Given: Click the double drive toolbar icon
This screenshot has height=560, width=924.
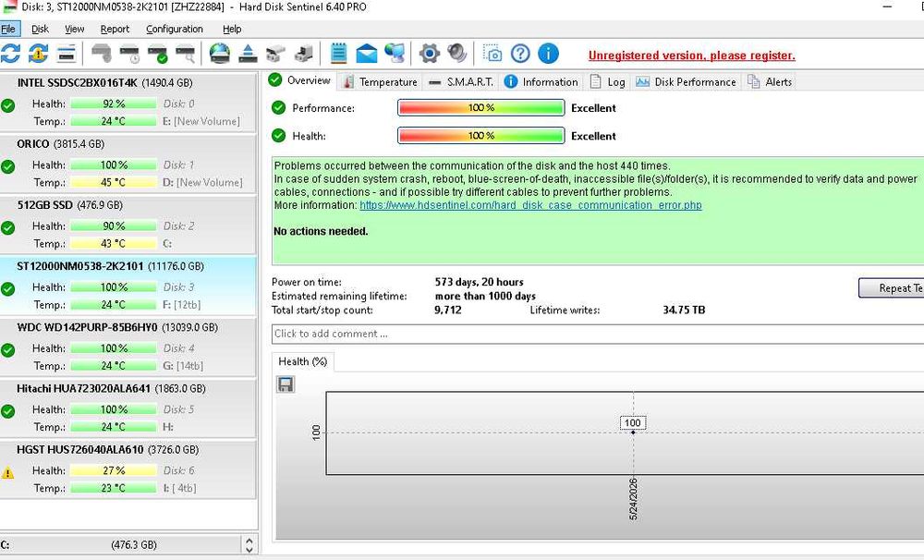Looking at the screenshot, I should (x=275, y=54).
